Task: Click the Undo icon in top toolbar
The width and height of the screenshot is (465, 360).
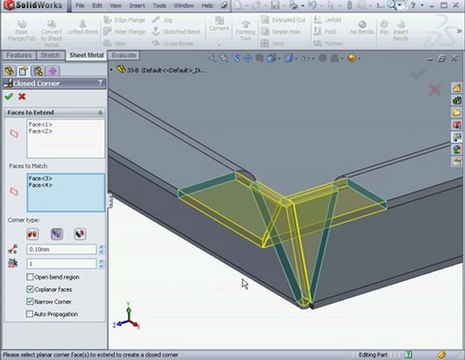Action: (x=312, y=5)
